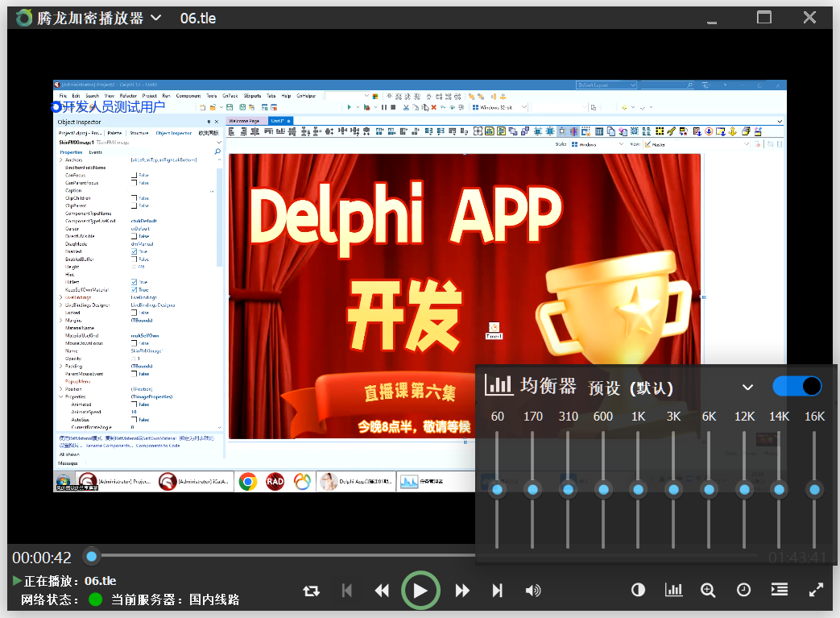Disable the equalizer switch
Screen dimensions: 840x618
point(797,387)
